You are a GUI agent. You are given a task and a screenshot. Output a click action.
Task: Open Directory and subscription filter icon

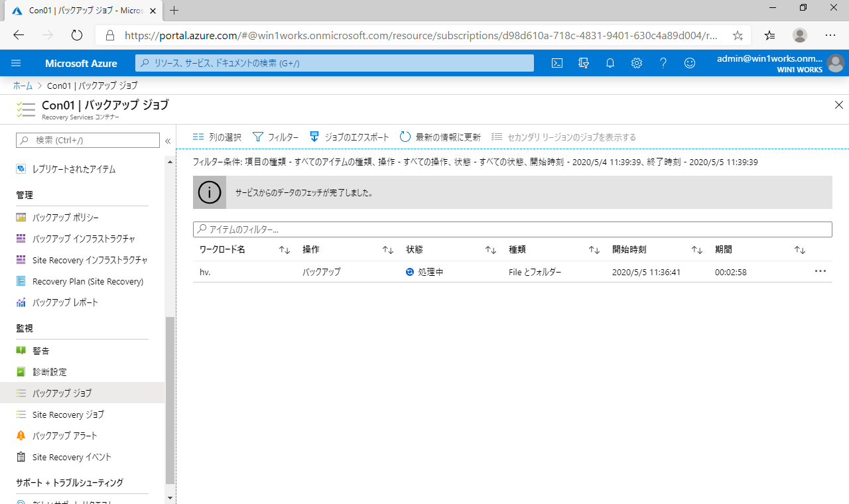point(584,63)
